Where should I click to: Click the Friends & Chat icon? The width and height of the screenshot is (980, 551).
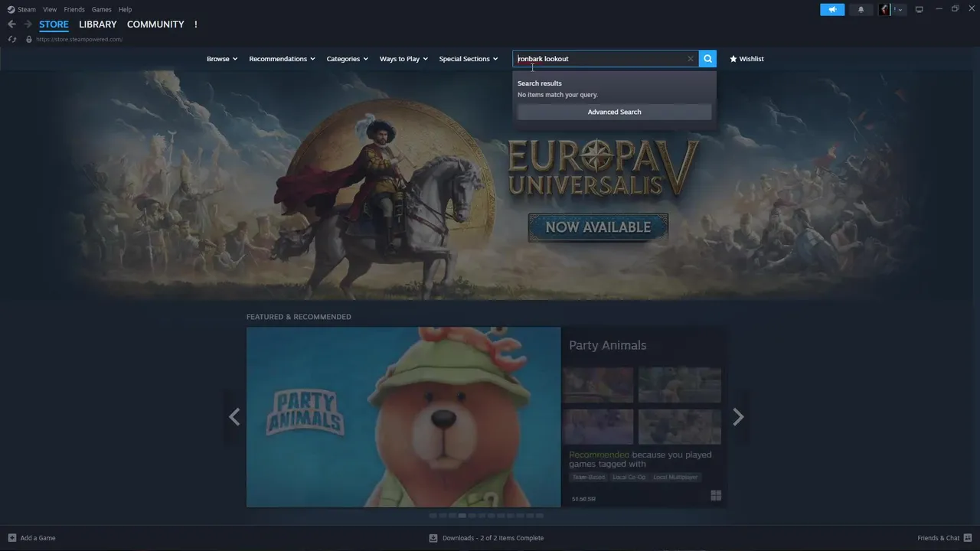(969, 538)
